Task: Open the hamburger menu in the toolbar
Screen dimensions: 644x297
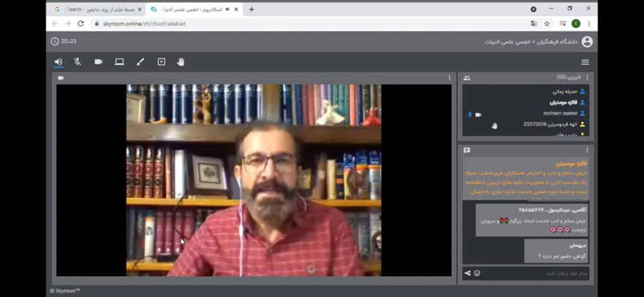Action: [585, 62]
